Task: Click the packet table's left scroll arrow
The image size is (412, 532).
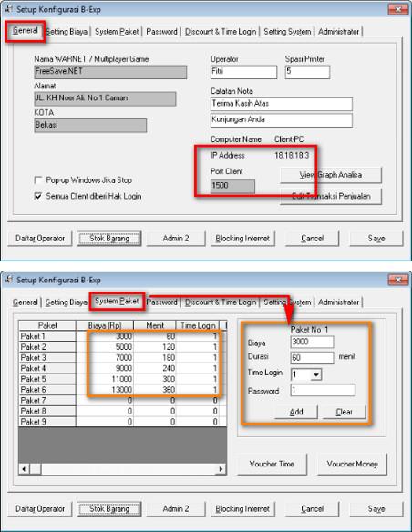Action: click(x=24, y=469)
